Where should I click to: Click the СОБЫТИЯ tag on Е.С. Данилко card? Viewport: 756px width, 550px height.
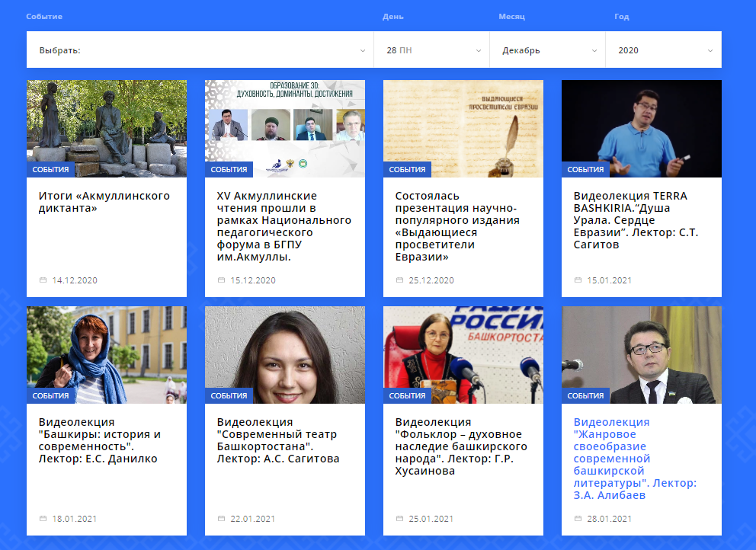pyautogui.click(x=50, y=396)
